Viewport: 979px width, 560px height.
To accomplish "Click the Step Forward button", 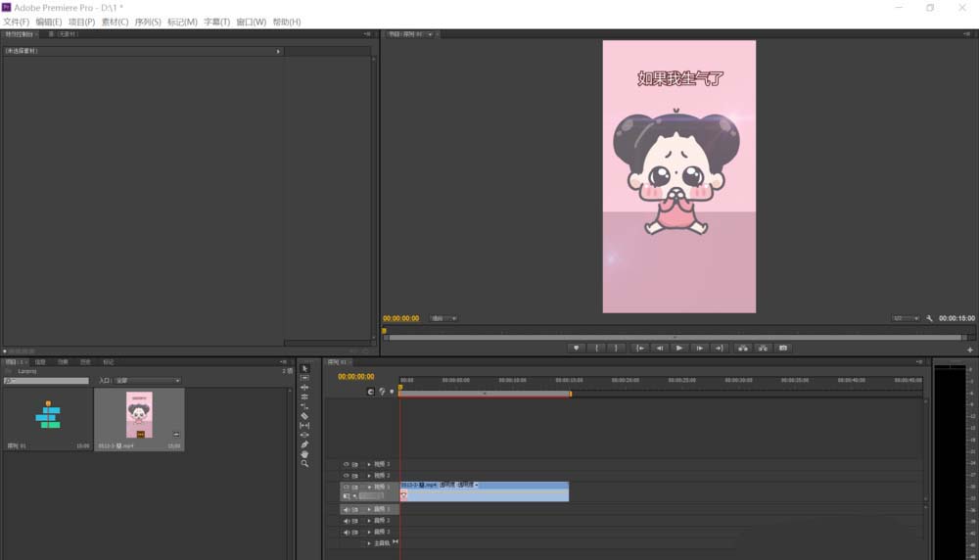I will coord(699,348).
